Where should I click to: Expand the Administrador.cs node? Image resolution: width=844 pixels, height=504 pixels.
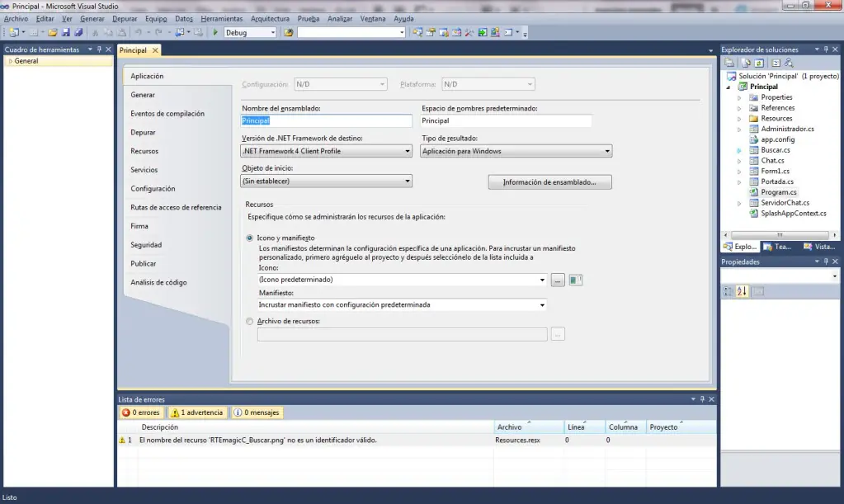point(739,129)
